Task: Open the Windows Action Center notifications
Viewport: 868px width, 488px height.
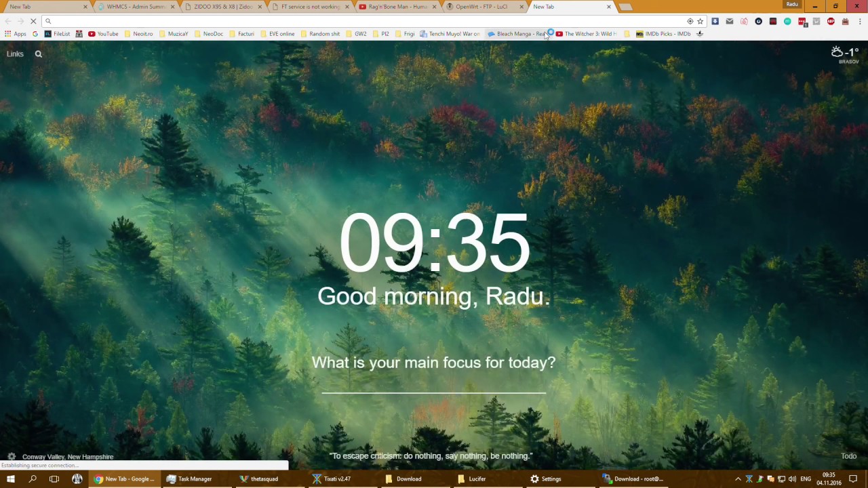Action: pyautogui.click(x=853, y=479)
